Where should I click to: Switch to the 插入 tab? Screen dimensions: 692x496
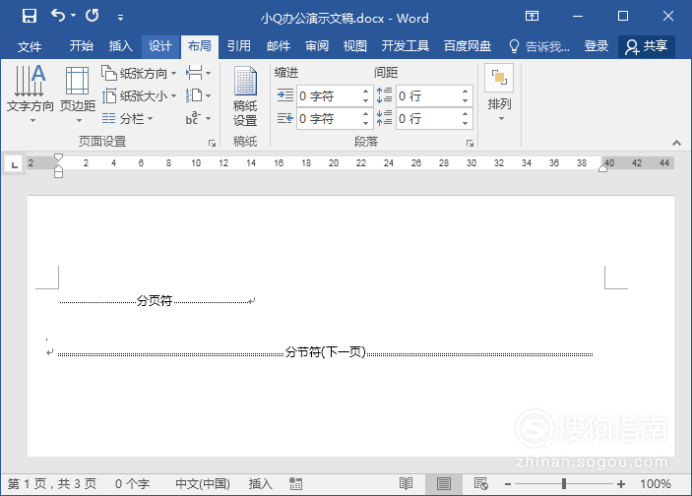tap(120, 46)
